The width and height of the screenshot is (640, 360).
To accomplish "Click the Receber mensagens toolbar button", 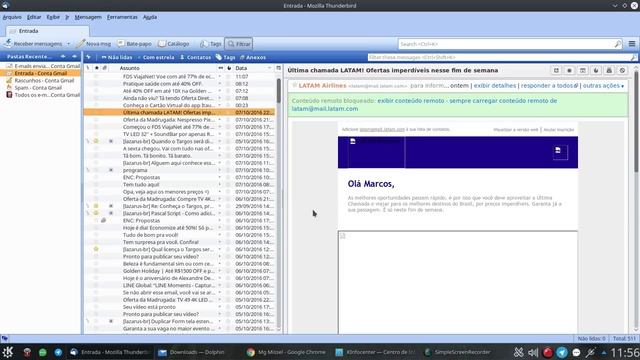I will point(33,44).
